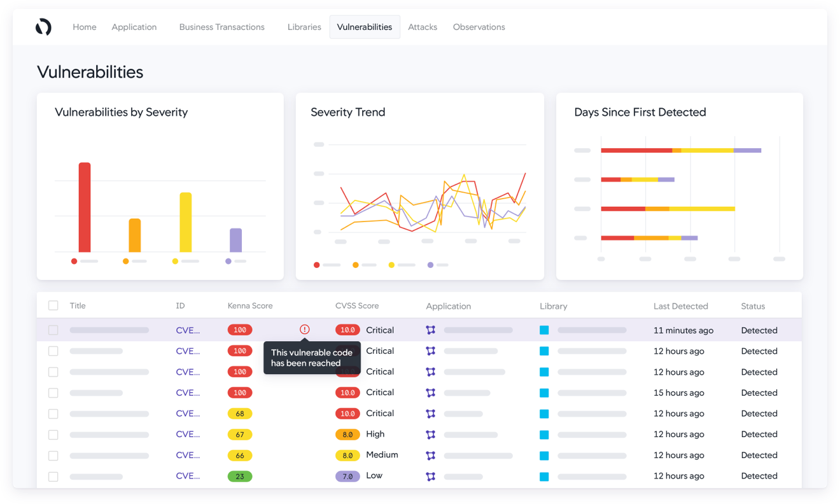The image size is (840, 504).
Task: Click the yellow legend dot under Severity Trend
Action: pyautogui.click(x=391, y=265)
